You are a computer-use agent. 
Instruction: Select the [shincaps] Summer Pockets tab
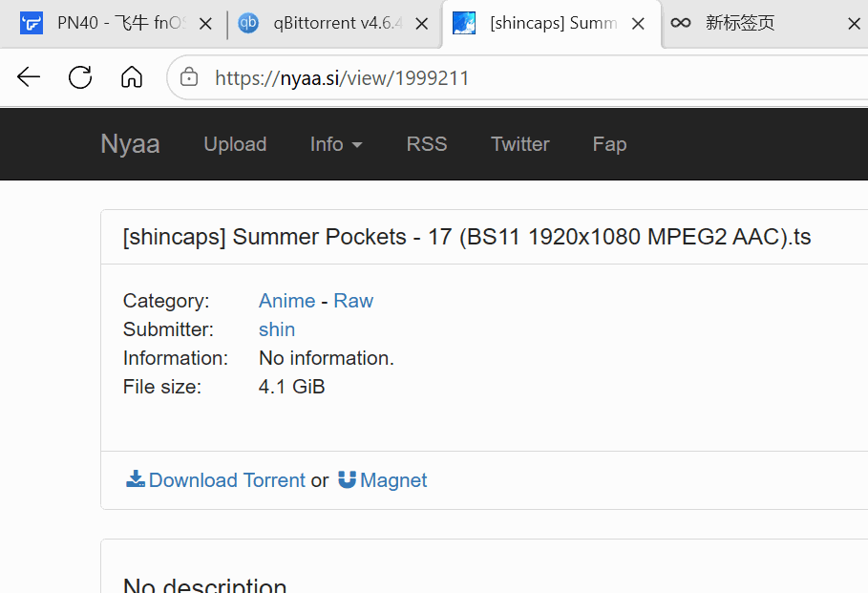(x=554, y=23)
